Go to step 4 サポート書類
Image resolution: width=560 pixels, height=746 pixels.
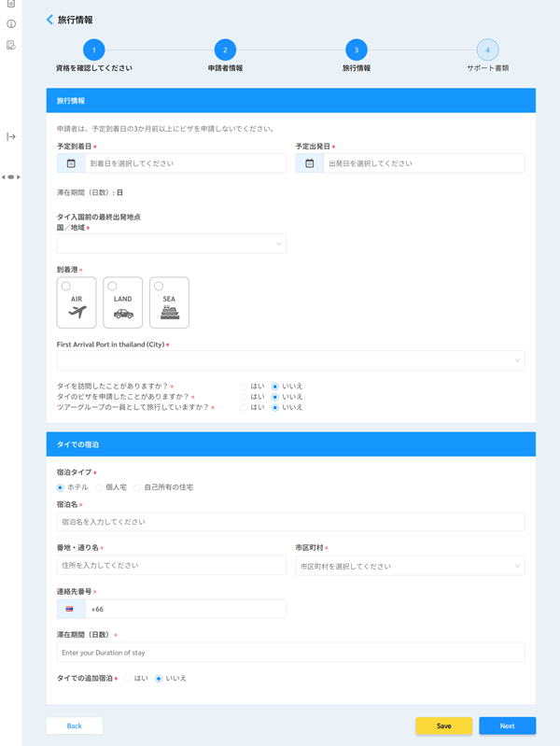click(488, 50)
